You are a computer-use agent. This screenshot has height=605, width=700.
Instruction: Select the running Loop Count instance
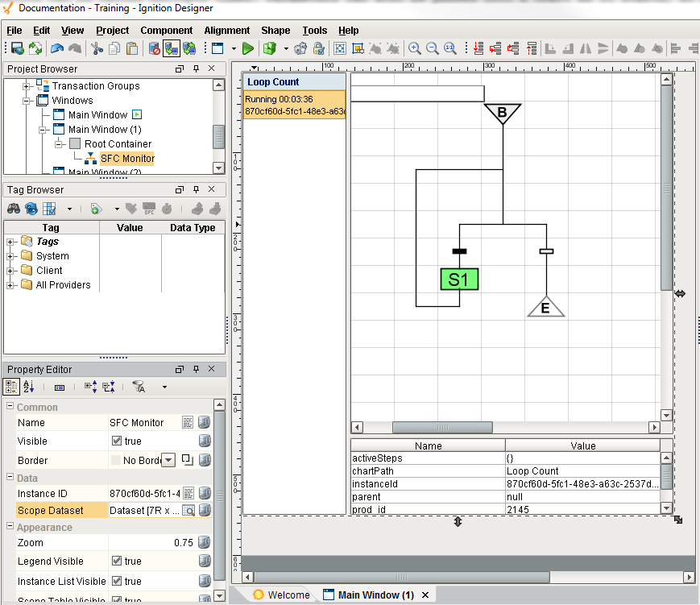click(294, 105)
